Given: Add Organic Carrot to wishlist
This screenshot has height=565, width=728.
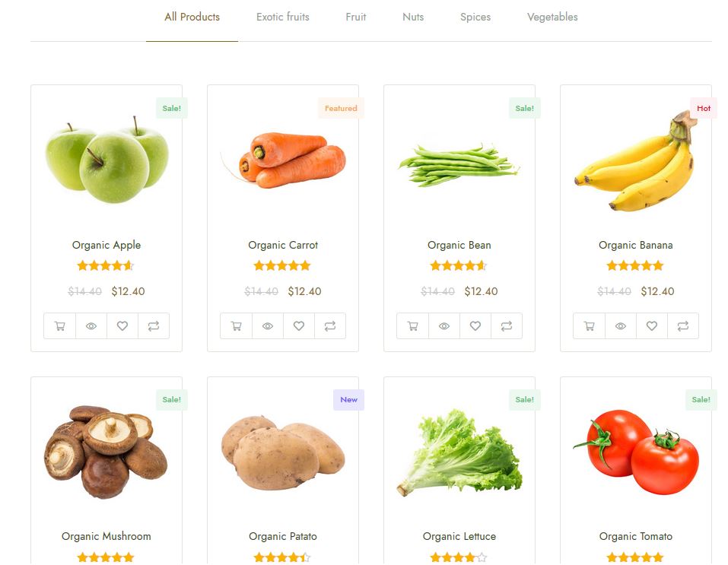Looking at the screenshot, I should [298, 326].
